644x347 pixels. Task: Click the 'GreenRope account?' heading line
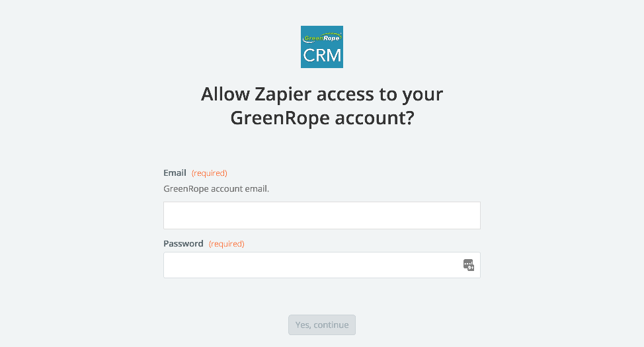(322, 118)
